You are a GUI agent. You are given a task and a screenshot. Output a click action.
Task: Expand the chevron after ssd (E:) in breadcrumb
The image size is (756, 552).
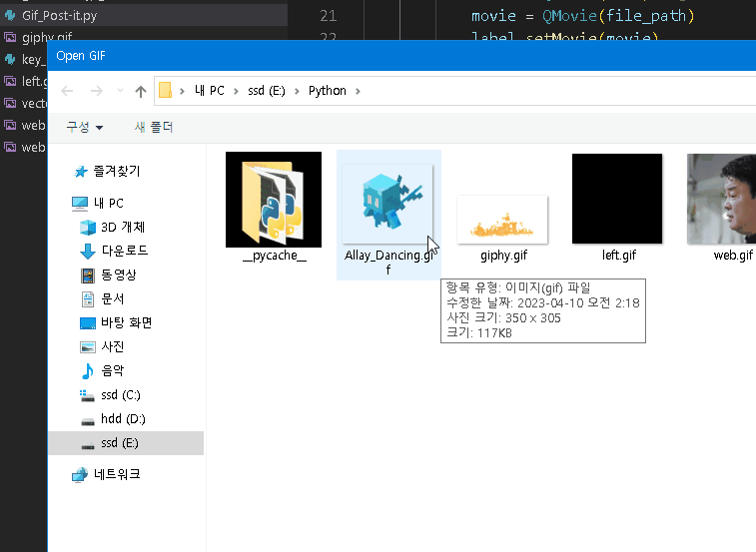297,91
